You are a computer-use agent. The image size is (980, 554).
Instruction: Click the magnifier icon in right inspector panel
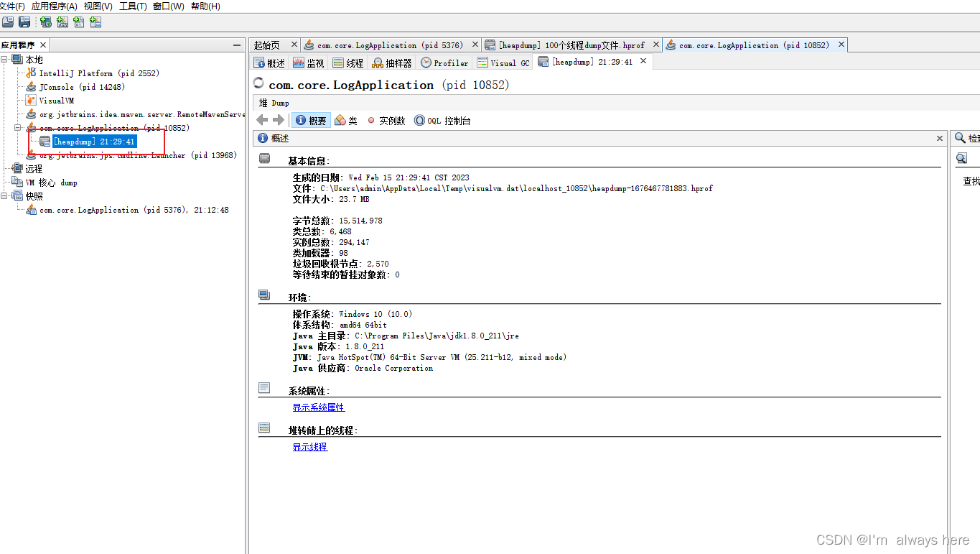pyautogui.click(x=961, y=158)
